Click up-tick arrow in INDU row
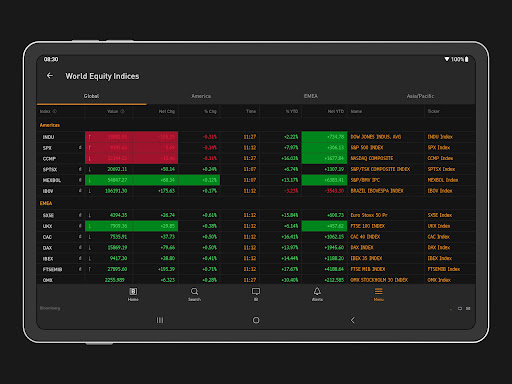 coord(90,137)
